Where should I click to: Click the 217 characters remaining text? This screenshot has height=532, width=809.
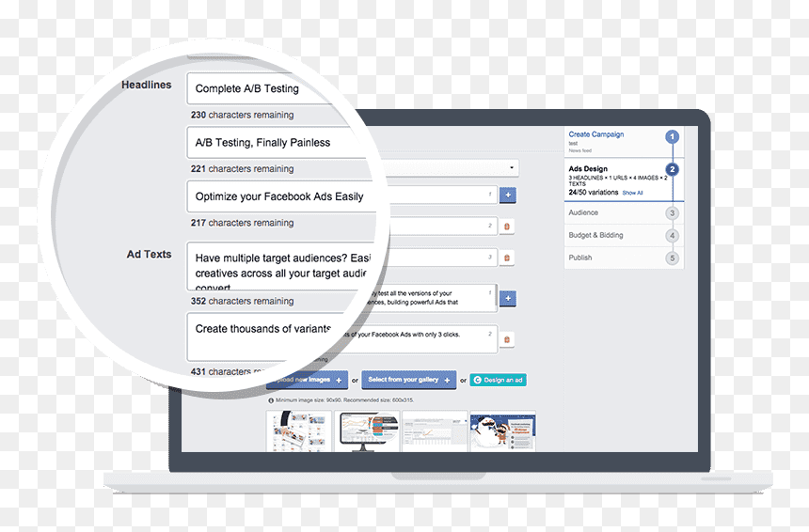[242, 223]
